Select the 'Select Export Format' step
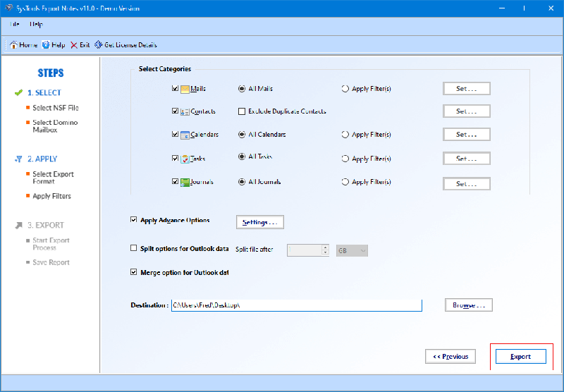This screenshot has width=564, height=392. (54, 178)
